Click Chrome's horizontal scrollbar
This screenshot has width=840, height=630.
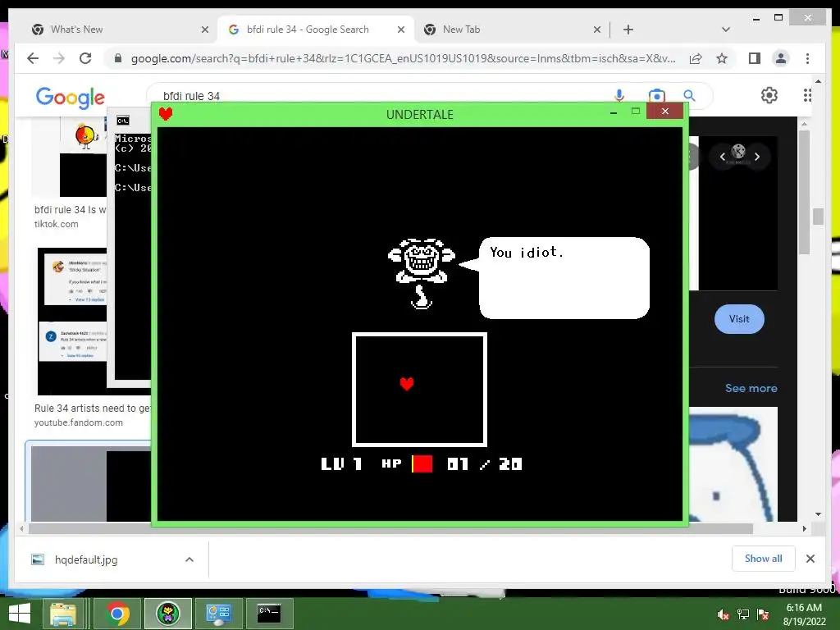coord(390,529)
